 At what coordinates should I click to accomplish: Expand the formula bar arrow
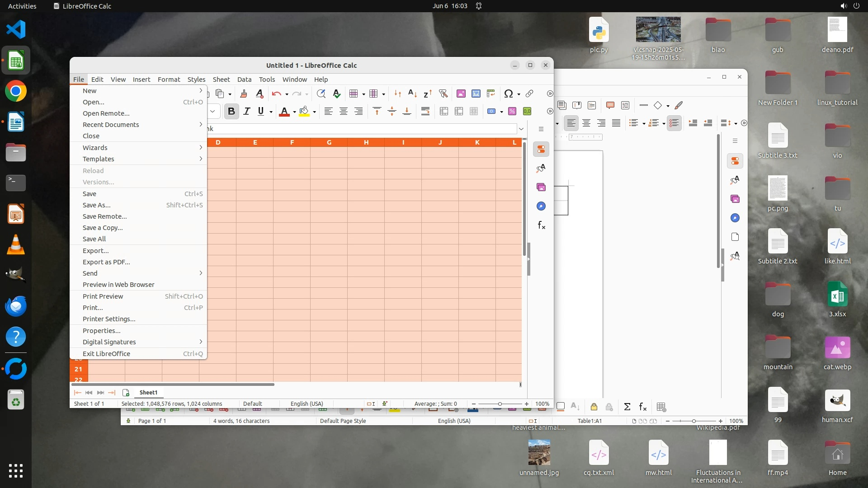coord(521,129)
